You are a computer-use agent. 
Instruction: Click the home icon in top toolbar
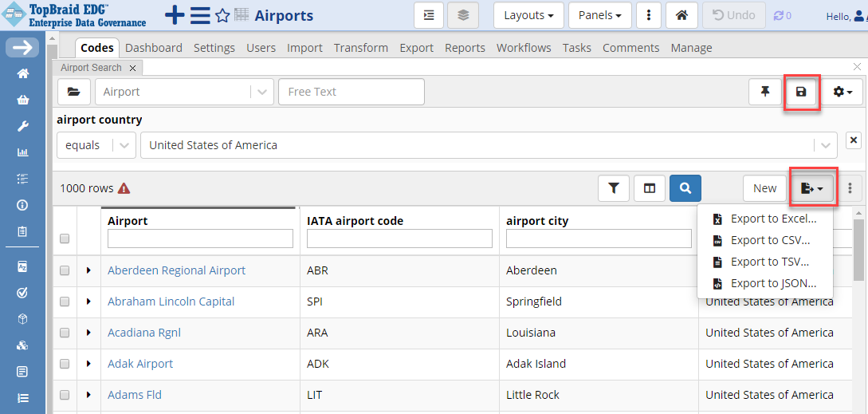tap(681, 16)
